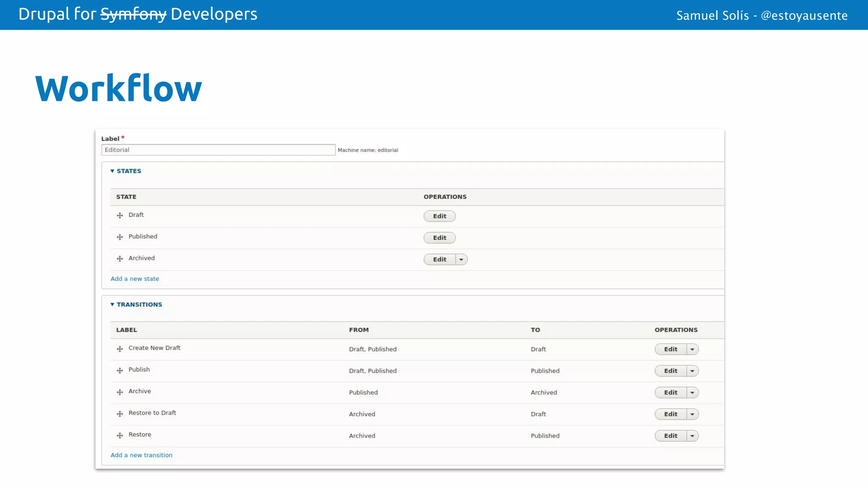Click the Create New Draft transition label

pos(154,348)
